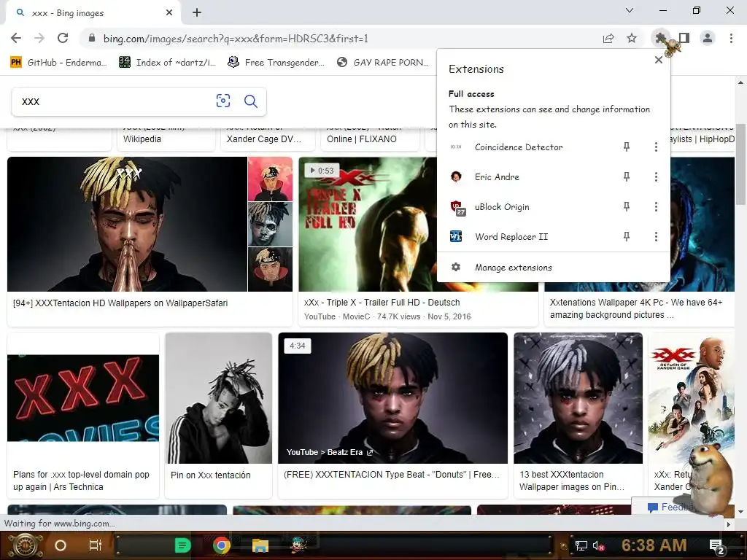Viewport: 747px width, 560px height.
Task: Pin the uBlock Origin extension
Action: pos(627,206)
